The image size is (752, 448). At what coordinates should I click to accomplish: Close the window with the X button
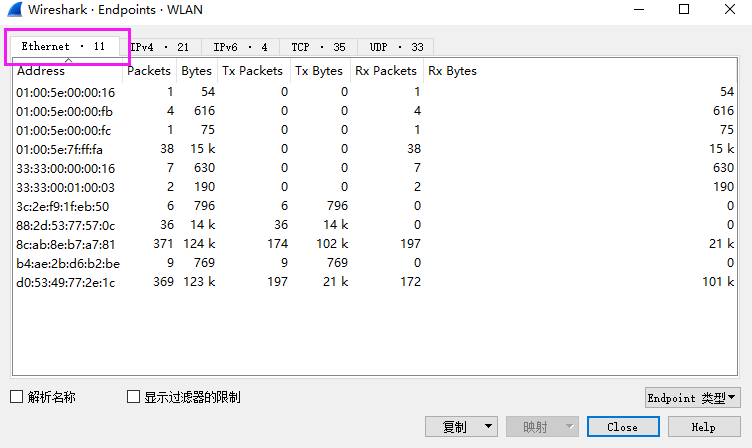click(729, 9)
